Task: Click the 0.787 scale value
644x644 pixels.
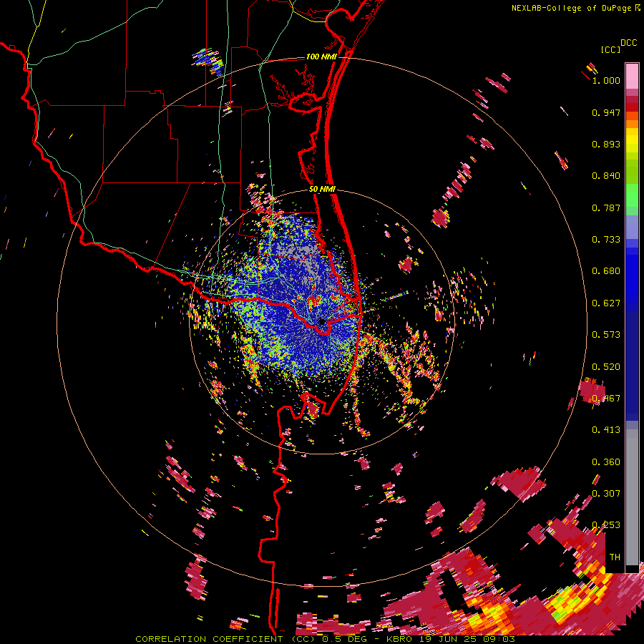Action: (606, 208)
